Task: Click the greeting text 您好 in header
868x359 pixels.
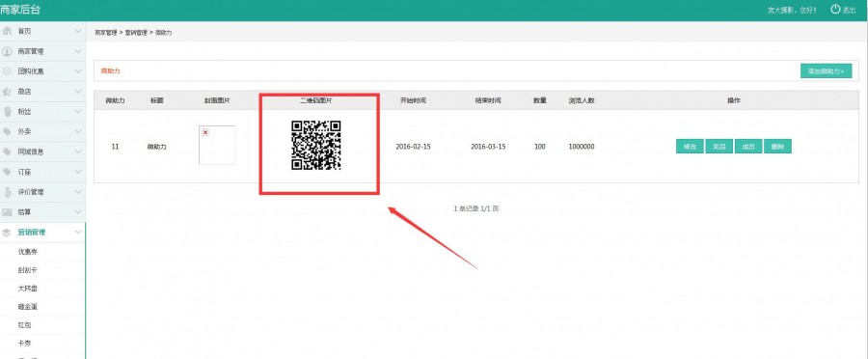Action: tap(808, 11)
